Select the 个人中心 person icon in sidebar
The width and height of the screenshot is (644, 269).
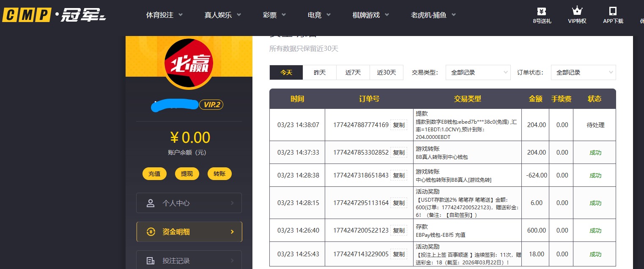(x=151, y=203)
